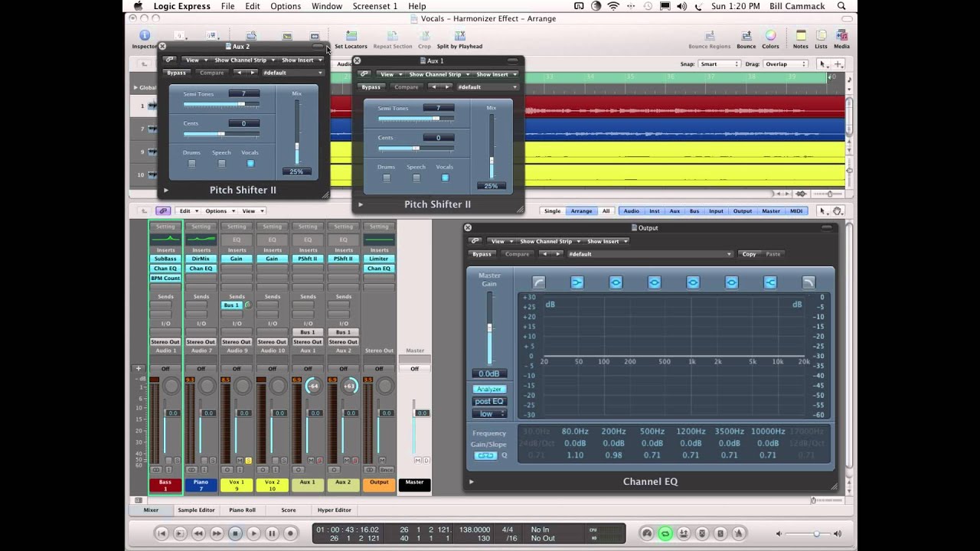Open the Drag mode dropdown
Image resolution: width=980 pixels, height=551 pixels.
786,64
